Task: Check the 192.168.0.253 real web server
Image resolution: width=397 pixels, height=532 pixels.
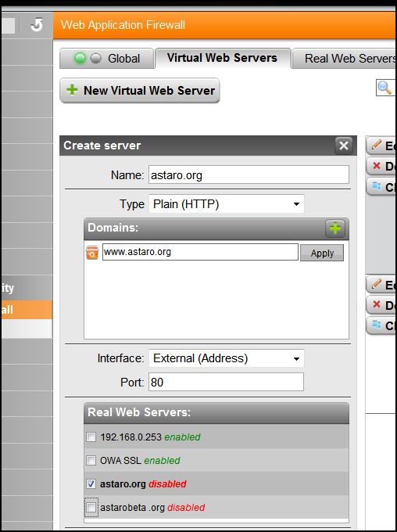Action: [x=91, y=437]
